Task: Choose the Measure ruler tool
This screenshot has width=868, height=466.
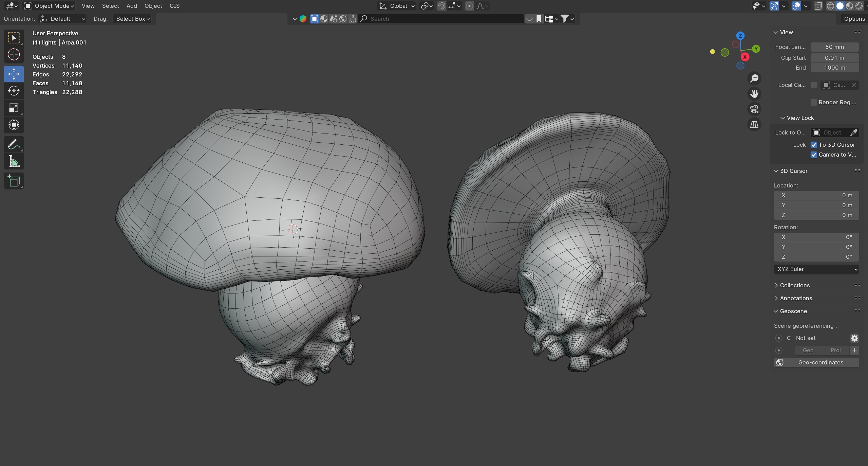Action: (x=14, y=162)
